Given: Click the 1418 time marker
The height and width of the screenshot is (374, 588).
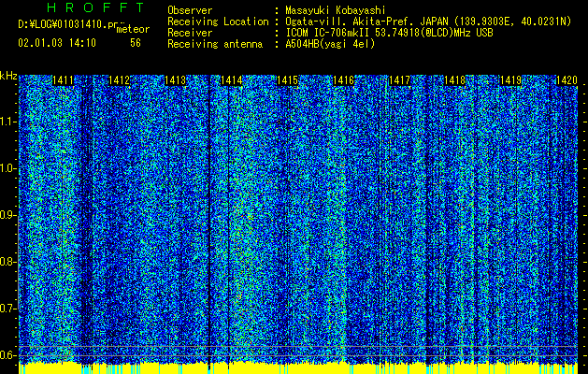Looking at the screenshot, I should tap(455, 80).
